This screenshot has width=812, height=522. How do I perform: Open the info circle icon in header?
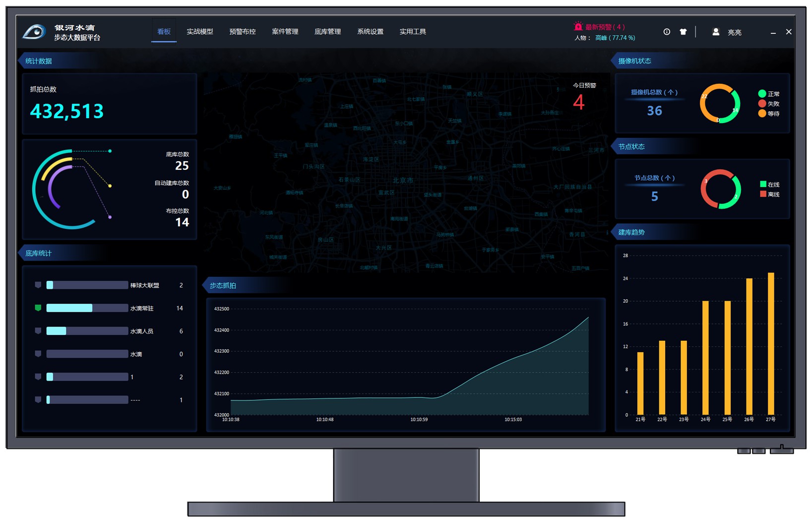click(x=667, y=32)
